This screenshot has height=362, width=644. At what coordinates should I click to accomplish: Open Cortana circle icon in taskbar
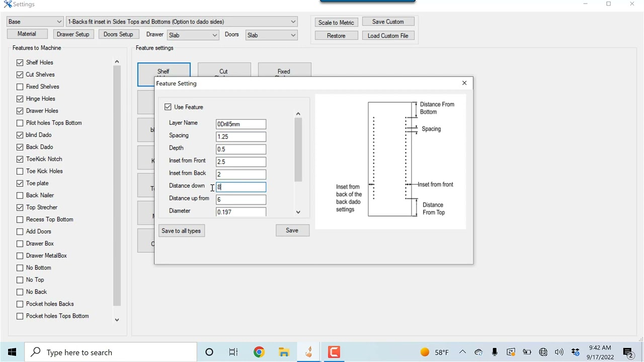tap(209, 352)
